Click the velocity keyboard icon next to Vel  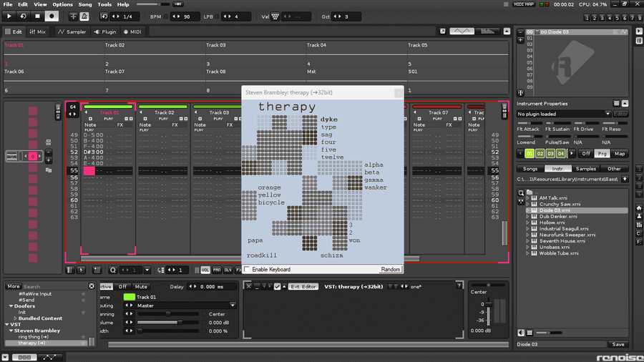point(275,17)
